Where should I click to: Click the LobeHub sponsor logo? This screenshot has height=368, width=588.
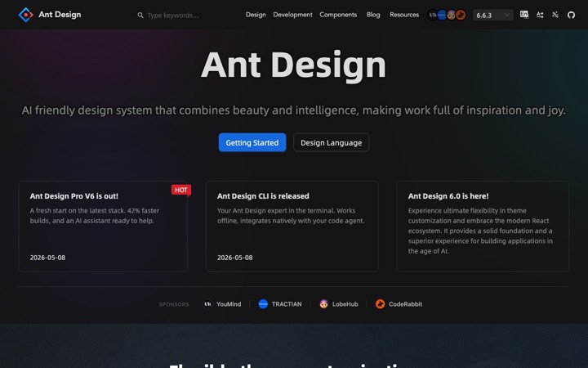tap(323, 303)
